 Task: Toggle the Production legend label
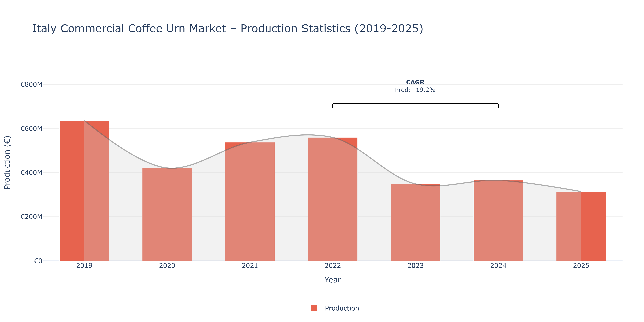342,308
